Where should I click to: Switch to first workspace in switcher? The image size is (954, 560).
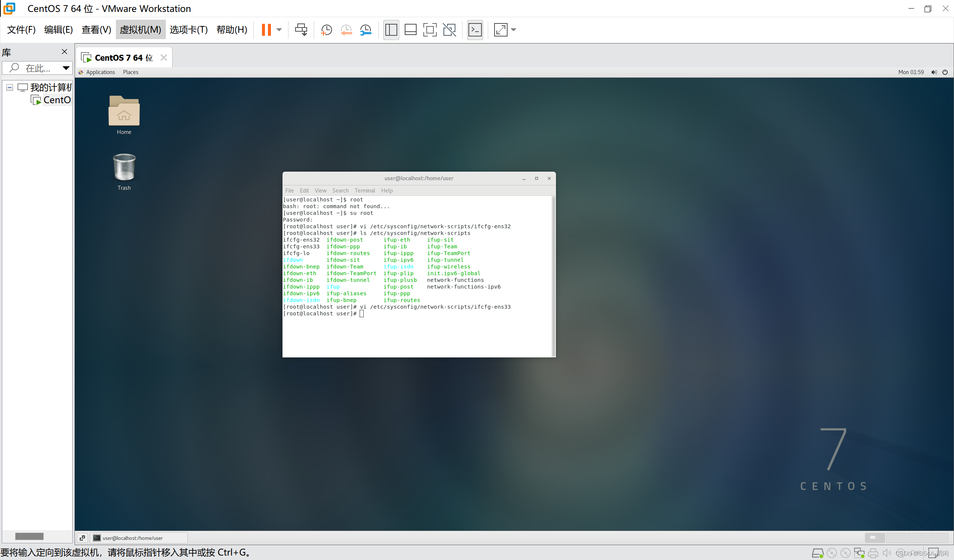tap(875, 538)
